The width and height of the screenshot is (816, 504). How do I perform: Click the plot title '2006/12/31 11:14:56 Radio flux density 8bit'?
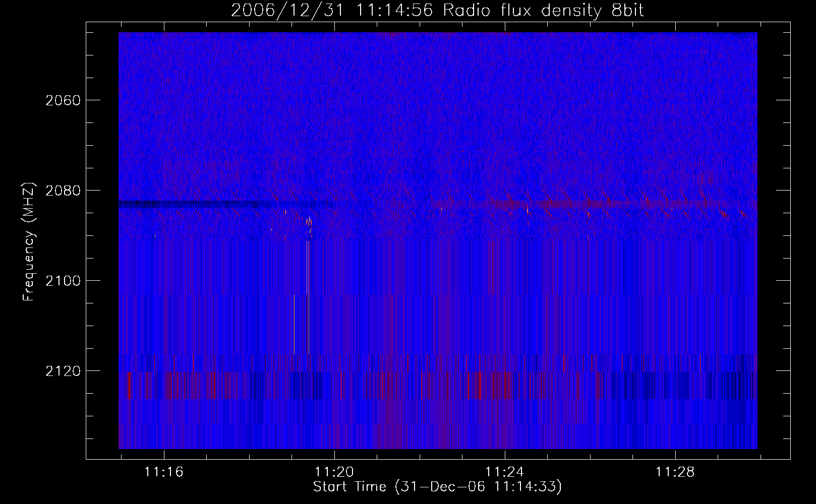click(437, 11)
